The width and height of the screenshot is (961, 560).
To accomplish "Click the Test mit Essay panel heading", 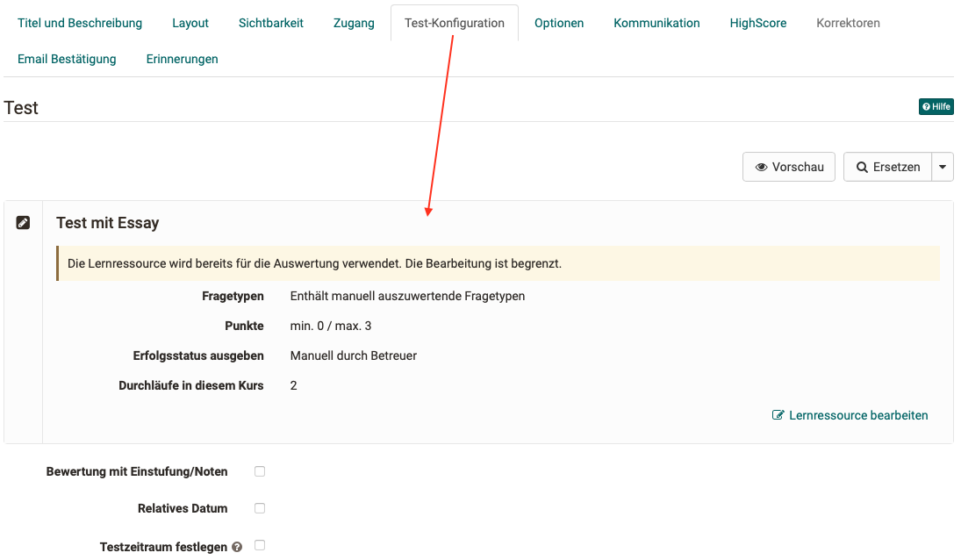I will pyautogui.click(x=107, y=223).
